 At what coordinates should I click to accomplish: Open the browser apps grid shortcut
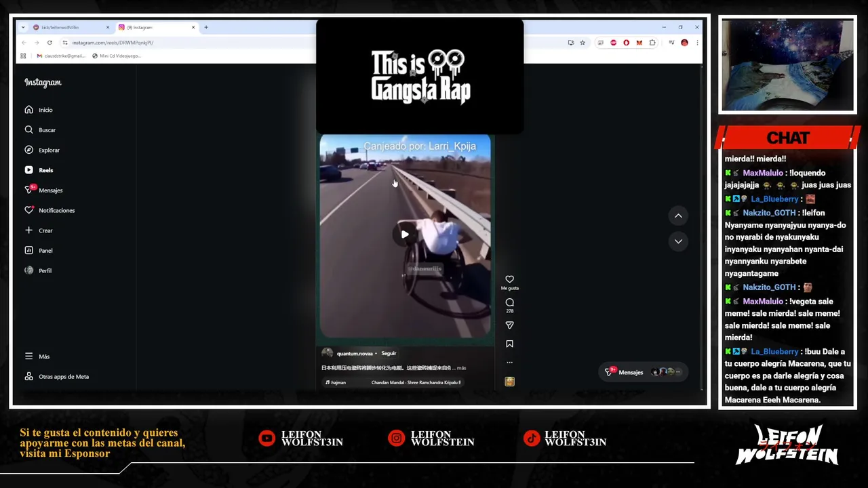23,56
